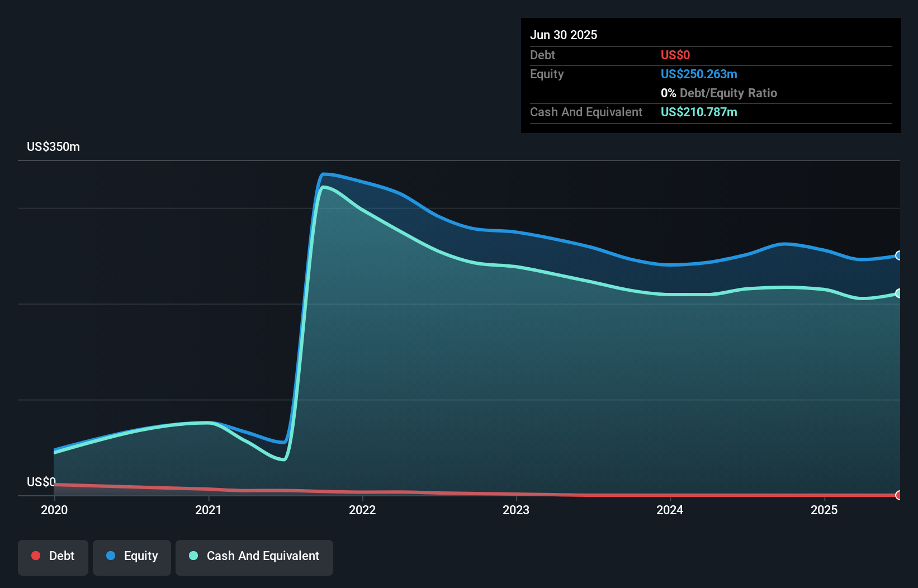Image resolution: width=918 pixels, height=588 pixels.
Task: Toggle the Equity series in legend
Action: [x=132, y=557]
